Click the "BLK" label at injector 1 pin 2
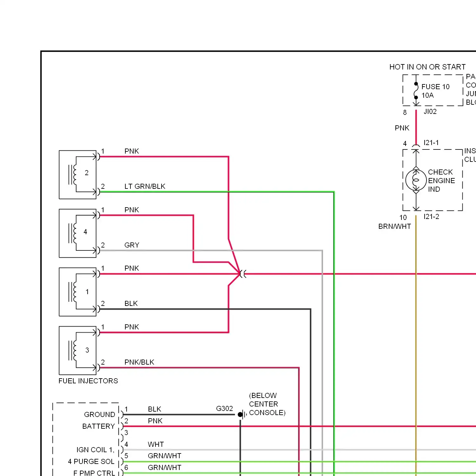 click(131, 303)
